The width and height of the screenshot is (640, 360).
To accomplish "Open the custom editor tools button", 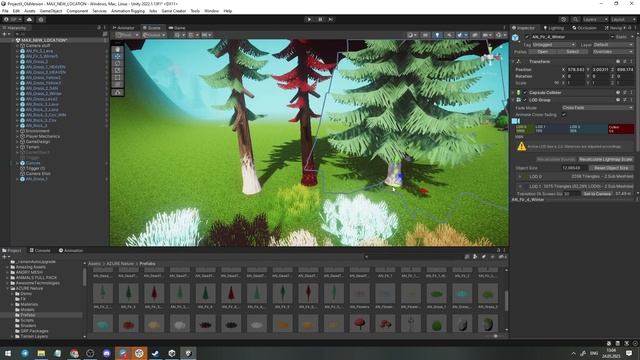I will [118, 93].
